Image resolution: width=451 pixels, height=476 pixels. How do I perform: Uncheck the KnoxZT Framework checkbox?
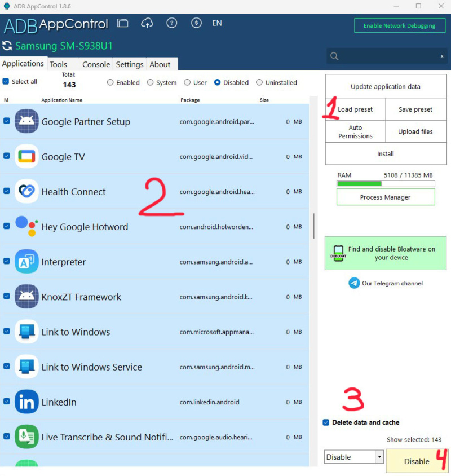pyautogui.click(x=6, y=296)
